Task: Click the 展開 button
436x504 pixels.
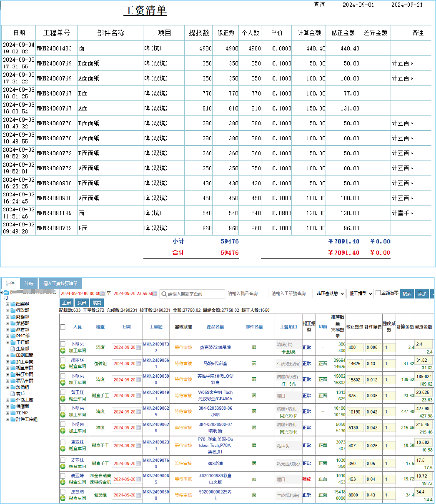Action: pyautogui.click(x=97, y=303)
